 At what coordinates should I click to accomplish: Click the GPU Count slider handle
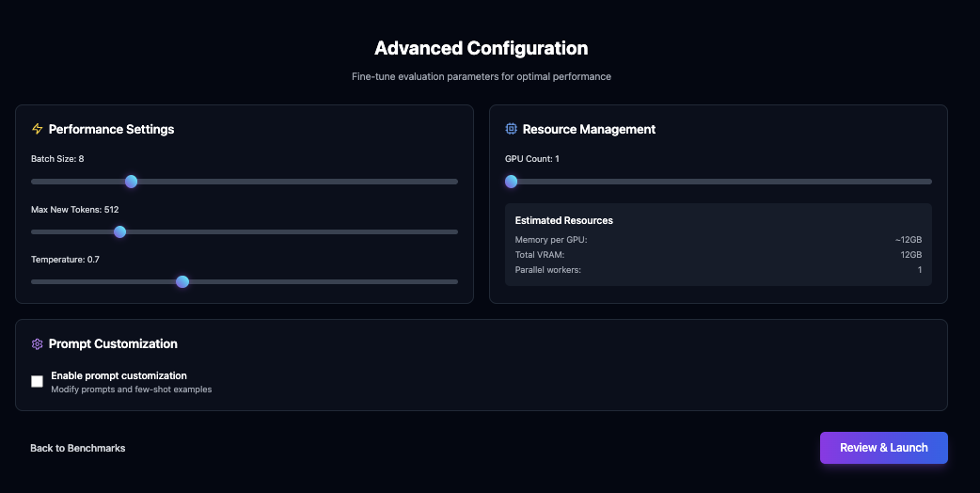coord(512,182)
